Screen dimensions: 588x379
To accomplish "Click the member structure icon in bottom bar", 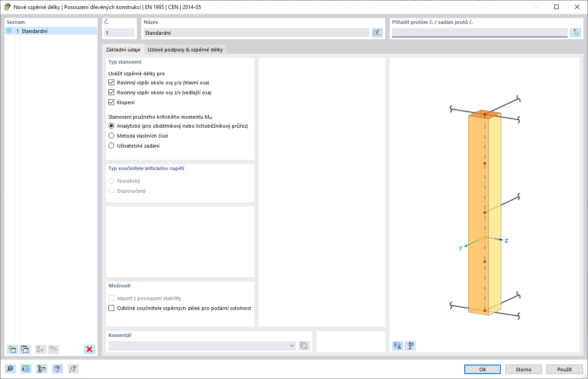I will point(42,369).
